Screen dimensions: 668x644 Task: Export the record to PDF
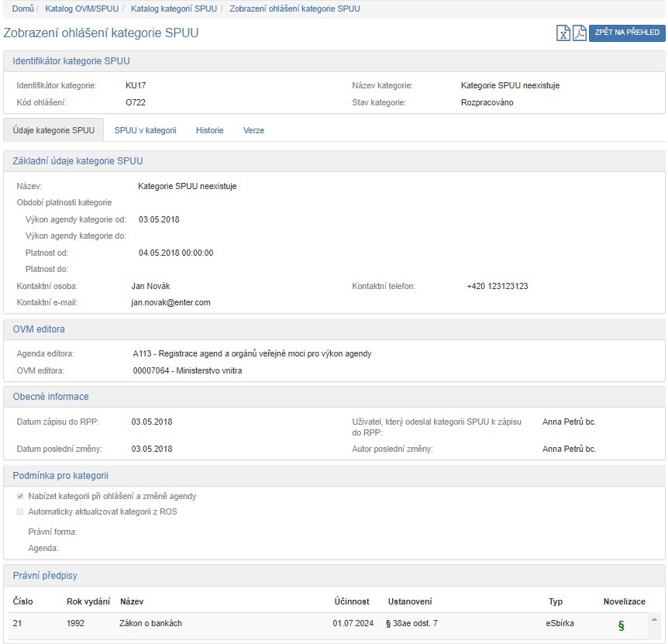click(579, 33)
